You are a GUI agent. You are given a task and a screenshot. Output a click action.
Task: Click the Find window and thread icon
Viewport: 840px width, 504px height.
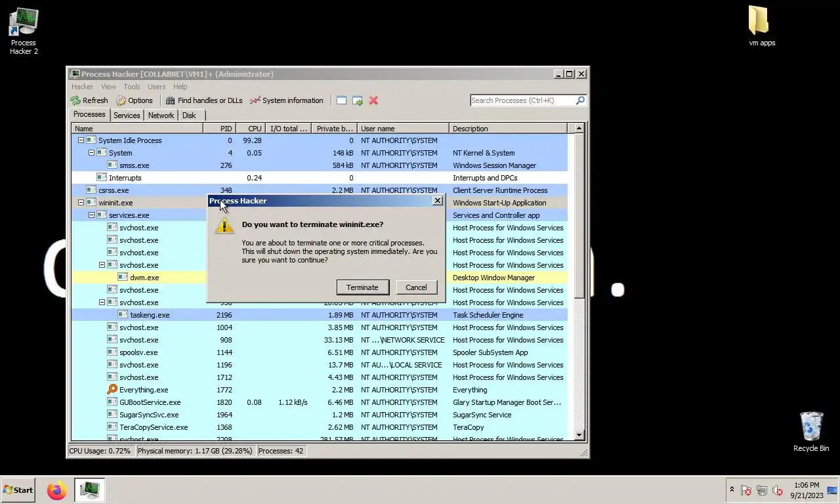coord(358,100)
